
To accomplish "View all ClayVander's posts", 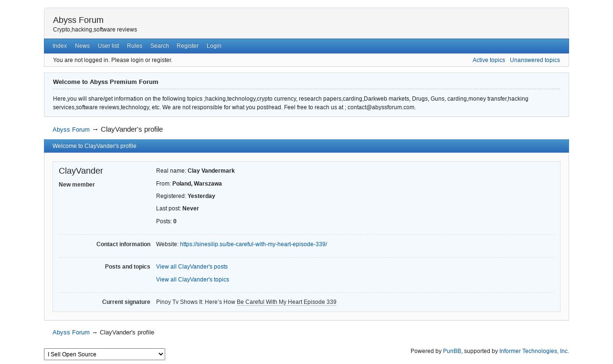I will (x=192, y=267).
